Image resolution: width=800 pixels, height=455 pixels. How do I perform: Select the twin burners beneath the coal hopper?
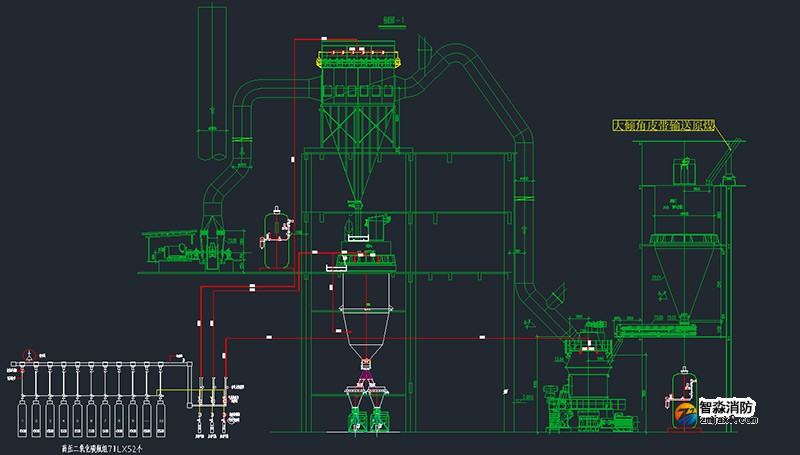click(364, 410)
